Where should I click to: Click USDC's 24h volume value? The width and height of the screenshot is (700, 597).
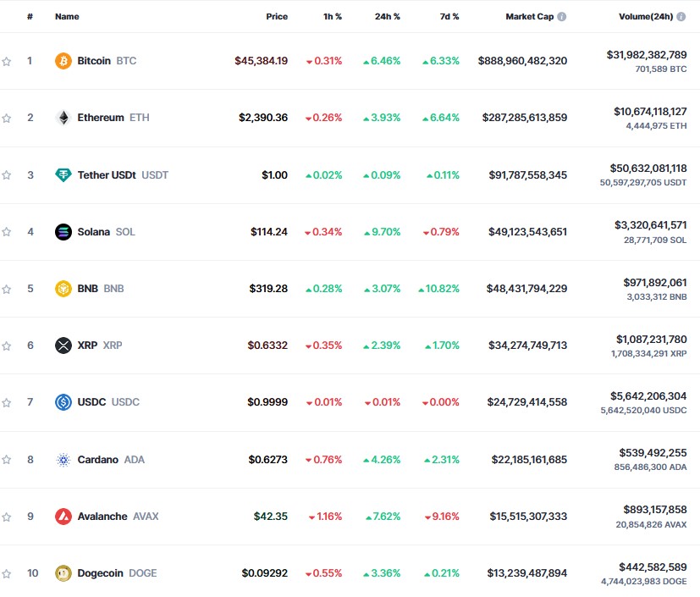pos(647,396)
